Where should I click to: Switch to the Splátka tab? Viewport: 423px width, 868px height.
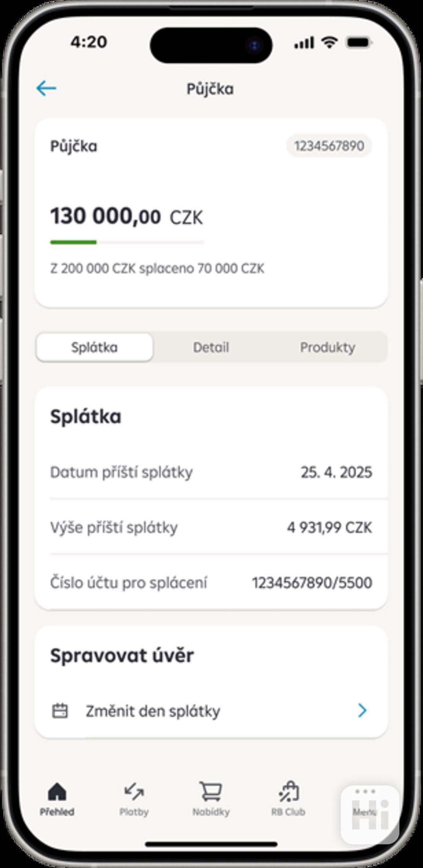coord(94,347)
